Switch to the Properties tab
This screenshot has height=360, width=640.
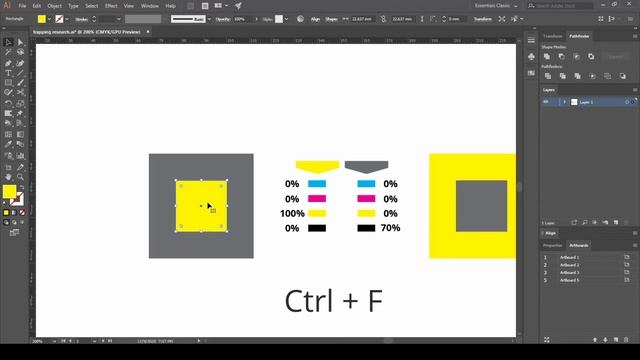point(552,246)
